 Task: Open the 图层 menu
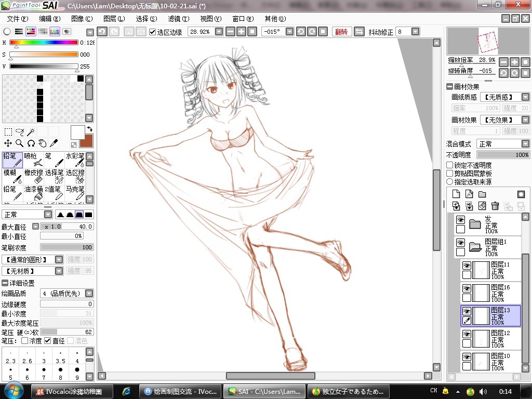click(114, 19)
